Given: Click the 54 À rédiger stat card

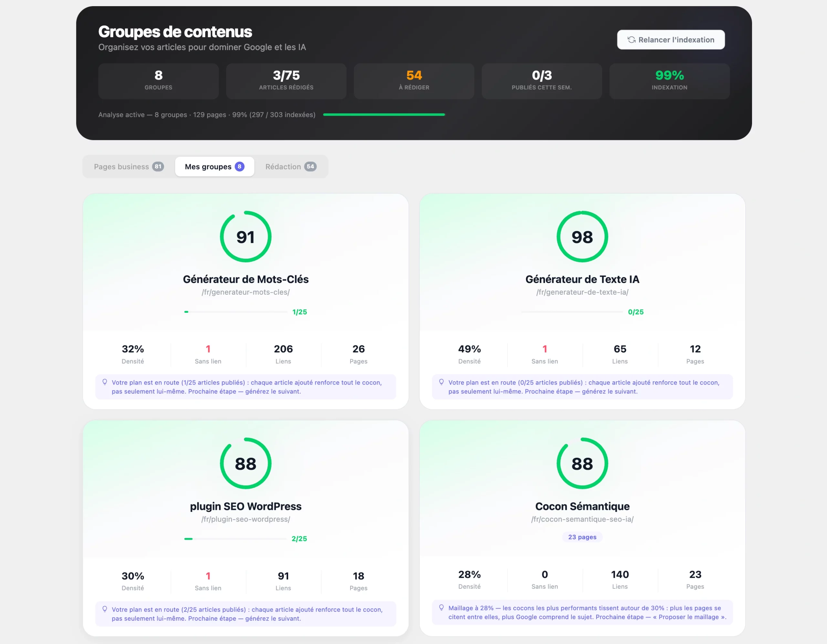Looking at the screenshot, I should [414, 81].
